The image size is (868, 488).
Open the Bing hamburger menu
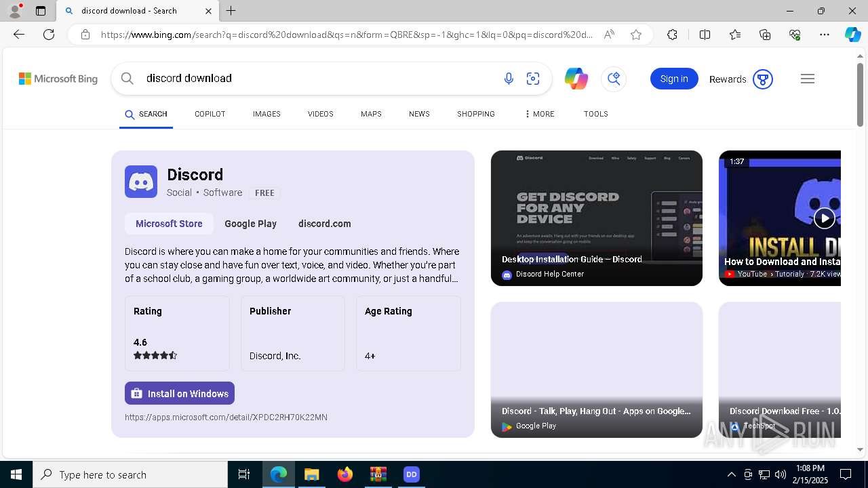[x=807, y=79]
